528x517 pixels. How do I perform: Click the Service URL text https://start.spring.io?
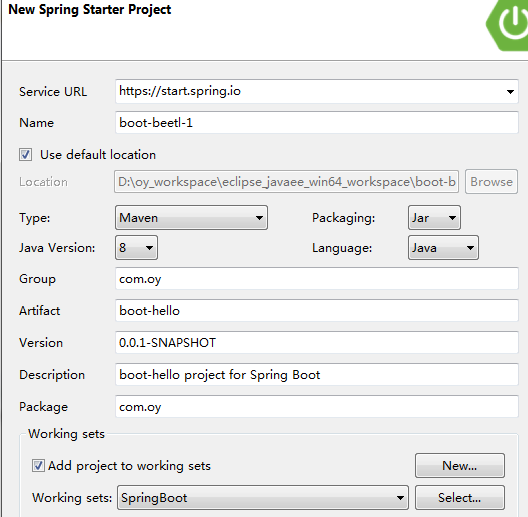180,91
